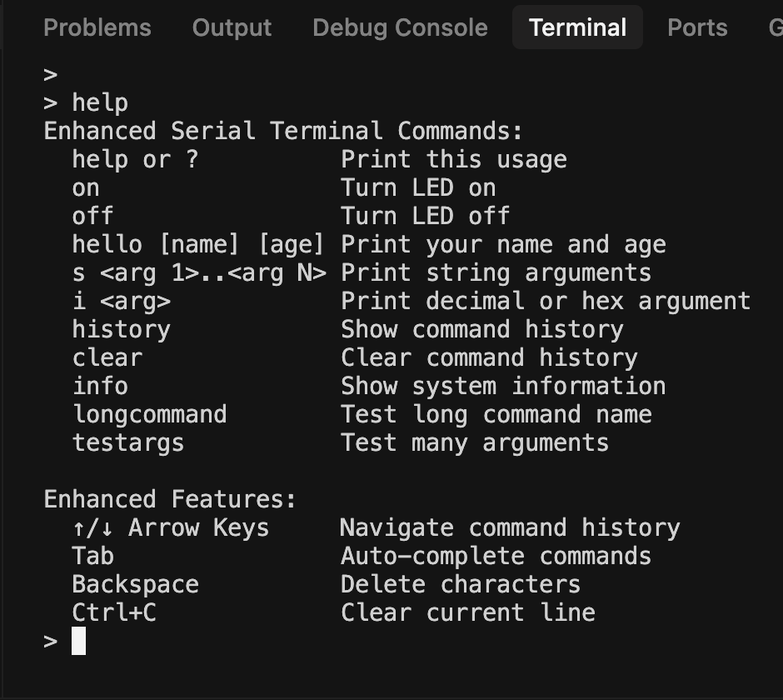Select 'hello [name] [age]' command text
The height and width of the screenshot is (700, 783).
tap(198, 244)
